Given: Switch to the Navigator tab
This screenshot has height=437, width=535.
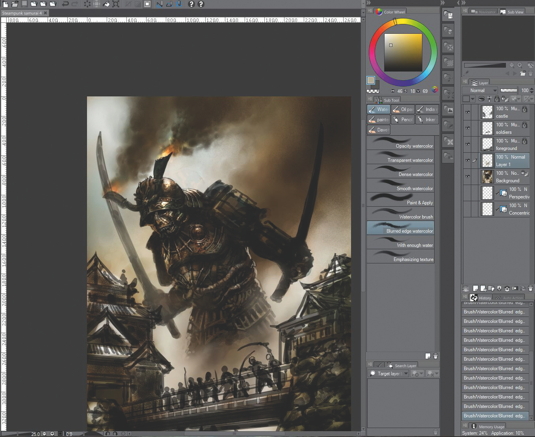Looking at the screenshot, I should [483, 12].
